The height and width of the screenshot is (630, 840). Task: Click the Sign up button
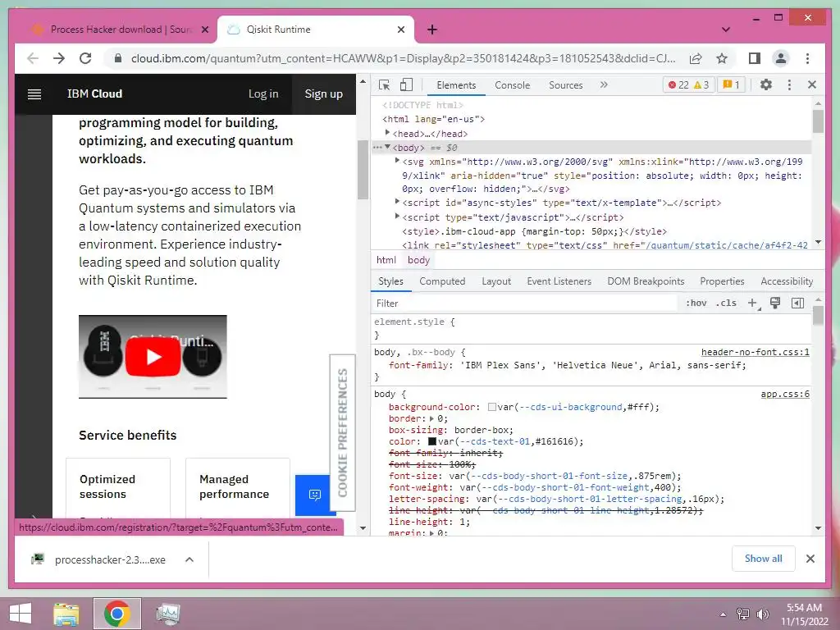[323, 94]
